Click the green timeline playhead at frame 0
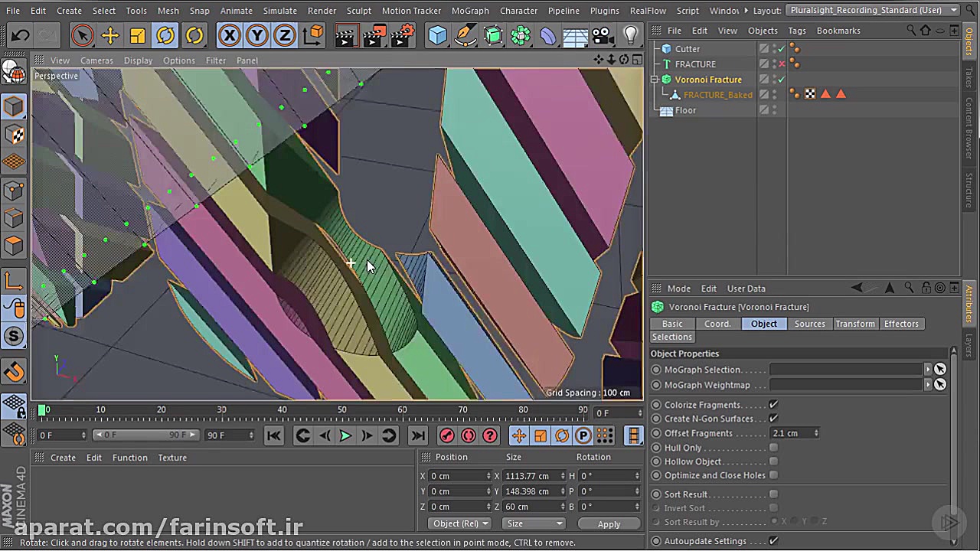Screen dimensions: 980x551 point(42,410)
